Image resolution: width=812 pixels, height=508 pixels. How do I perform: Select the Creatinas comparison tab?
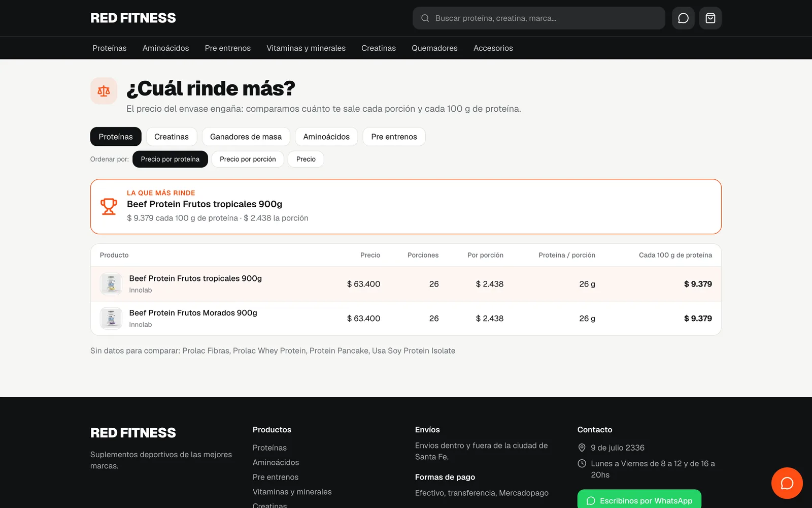coord(172,137)
